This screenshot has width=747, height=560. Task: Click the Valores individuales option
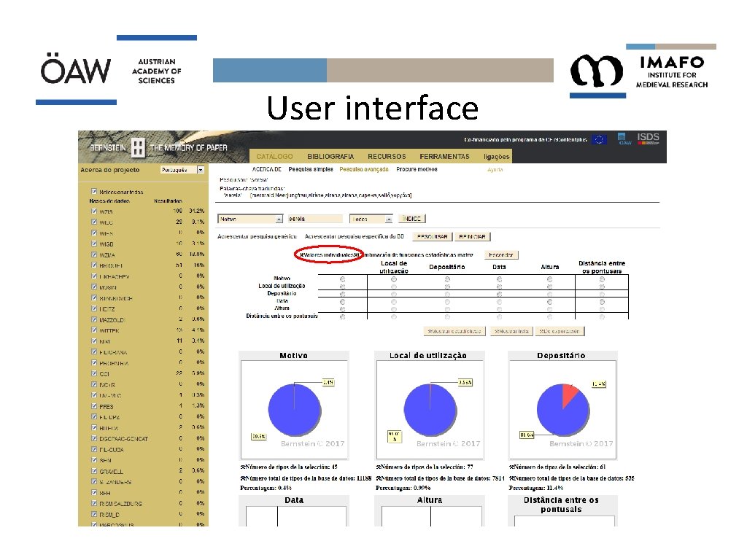click(x=328, y=255)
